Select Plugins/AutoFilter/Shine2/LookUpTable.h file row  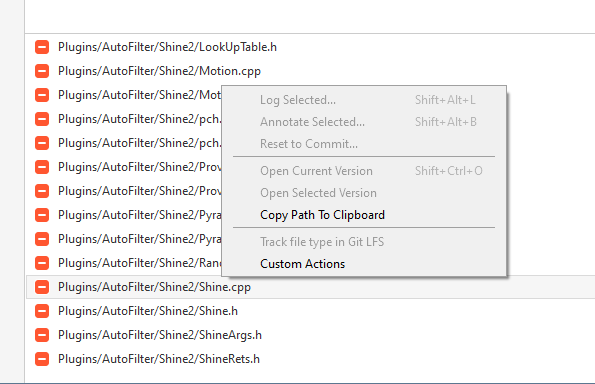(310, 47)
